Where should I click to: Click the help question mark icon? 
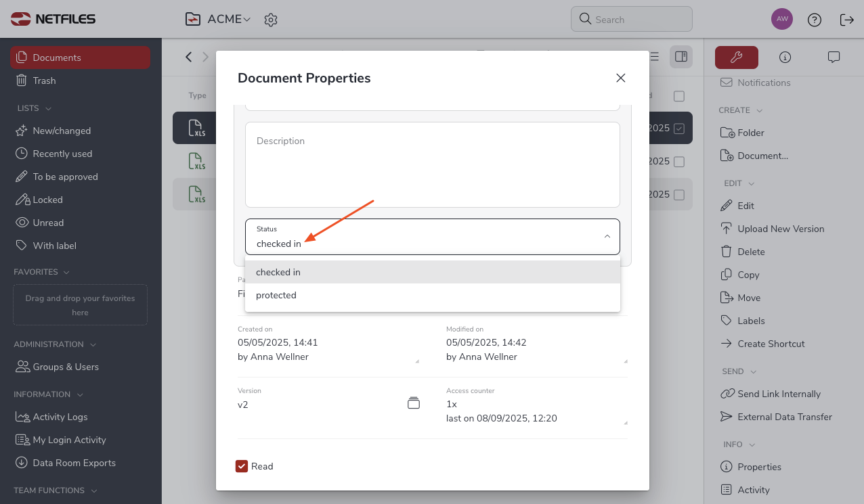815,20
